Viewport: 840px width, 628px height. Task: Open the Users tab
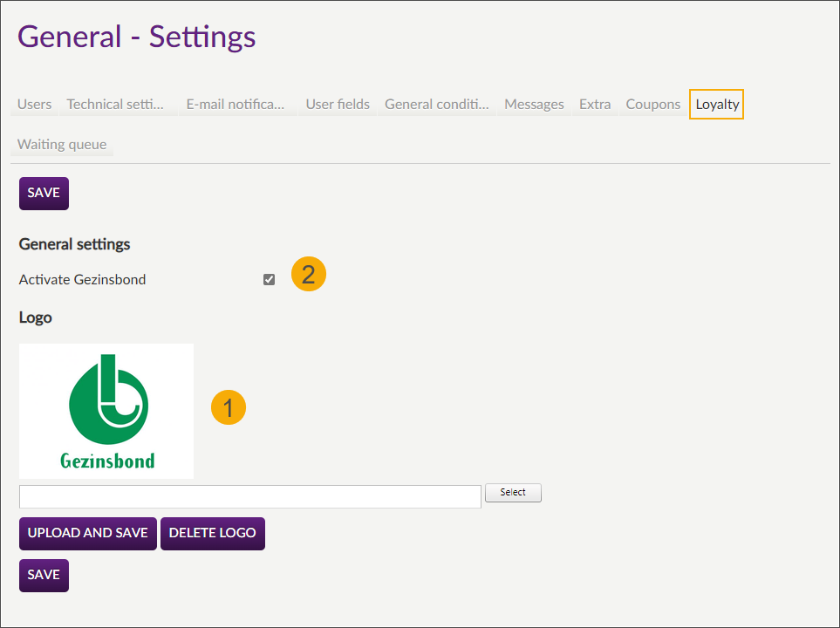[x=35, y=105]
